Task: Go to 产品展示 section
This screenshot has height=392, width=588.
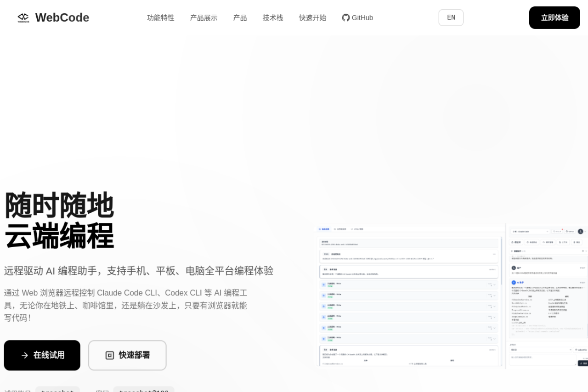Action: 204,17
